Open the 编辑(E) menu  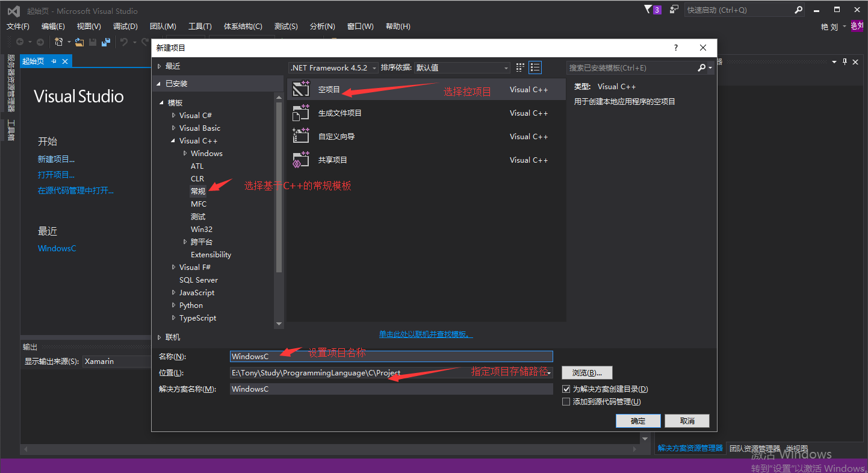53,27
